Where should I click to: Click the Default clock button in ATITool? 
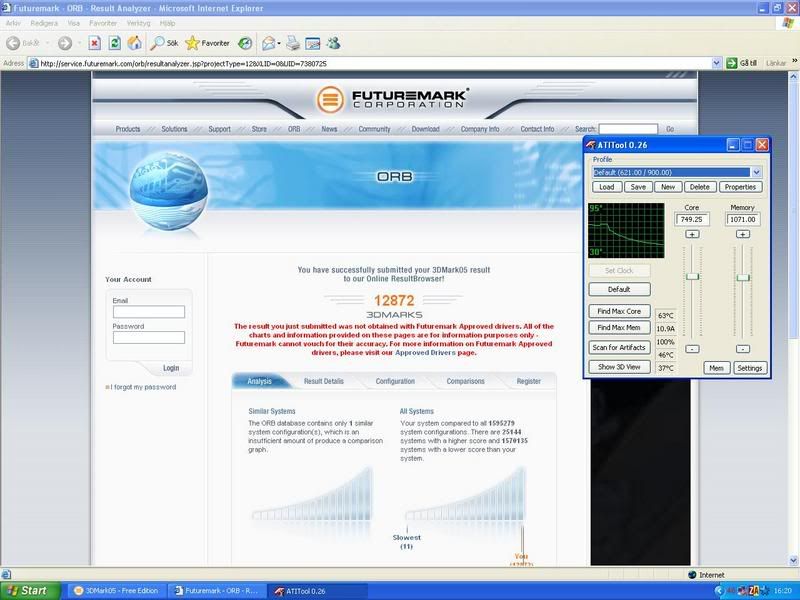pyautogui.click(x=619, y=289)
